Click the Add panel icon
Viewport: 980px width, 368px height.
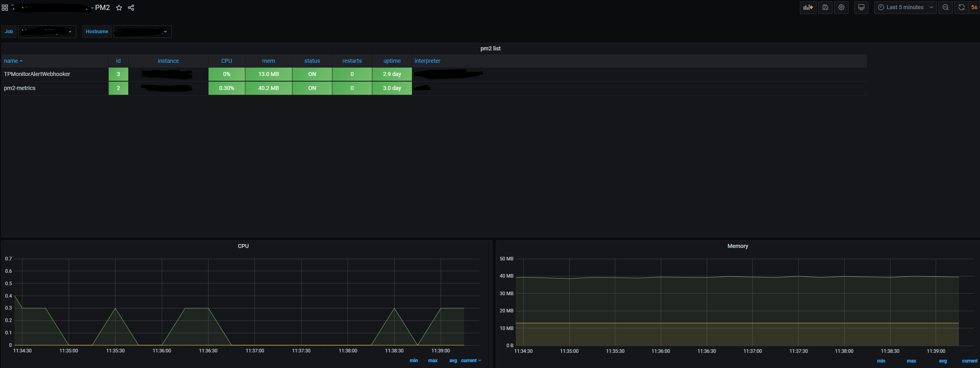[808, 7]
